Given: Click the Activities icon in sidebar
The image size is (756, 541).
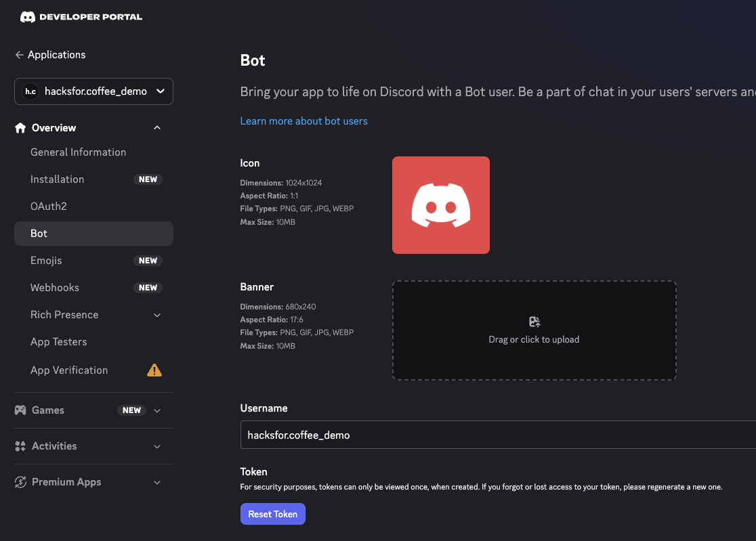Looking at the screenshot, I should (20, 446).
